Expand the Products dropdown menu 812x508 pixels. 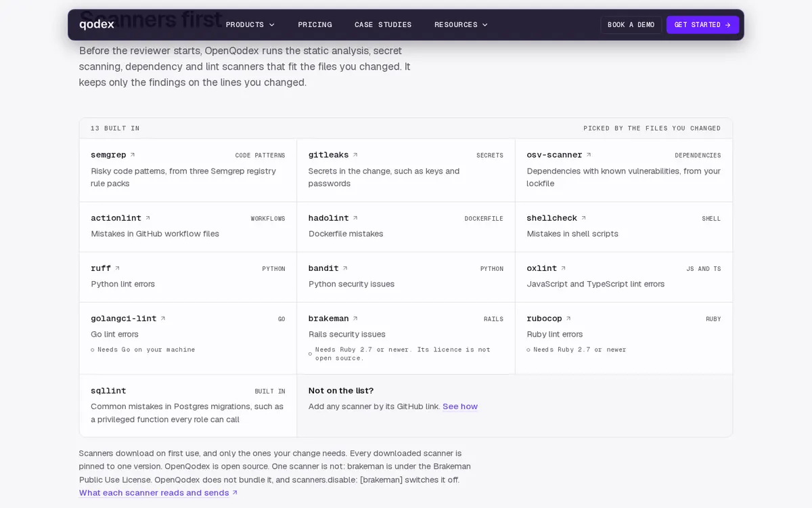pyautogui.click(x=250, y=24)
